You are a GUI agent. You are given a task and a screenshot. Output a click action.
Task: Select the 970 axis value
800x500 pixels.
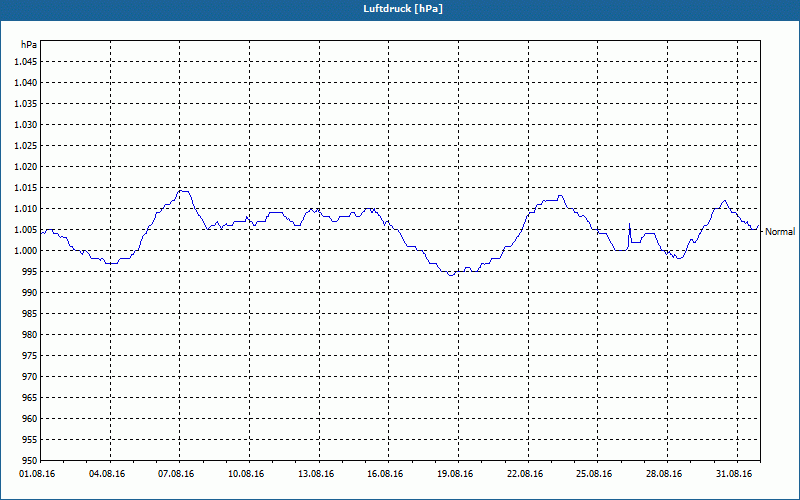point(30,377)
